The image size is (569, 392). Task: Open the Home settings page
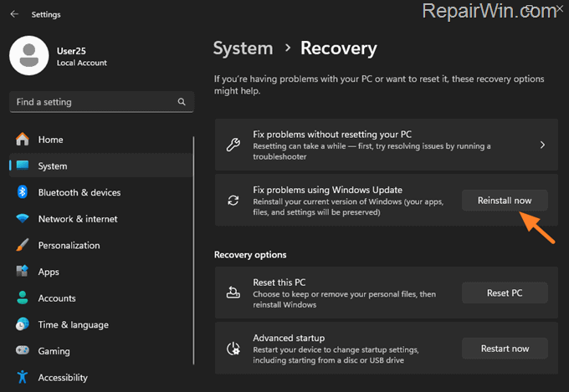pos(101,140)
